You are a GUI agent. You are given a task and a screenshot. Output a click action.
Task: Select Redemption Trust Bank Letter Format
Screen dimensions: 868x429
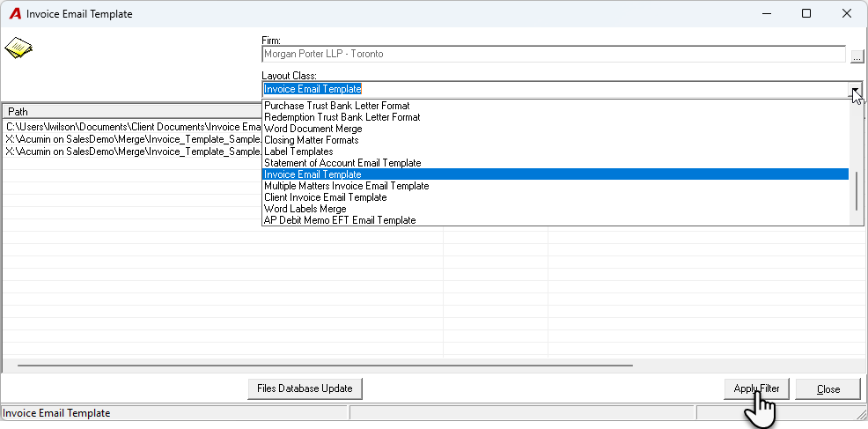coord(555,117)
